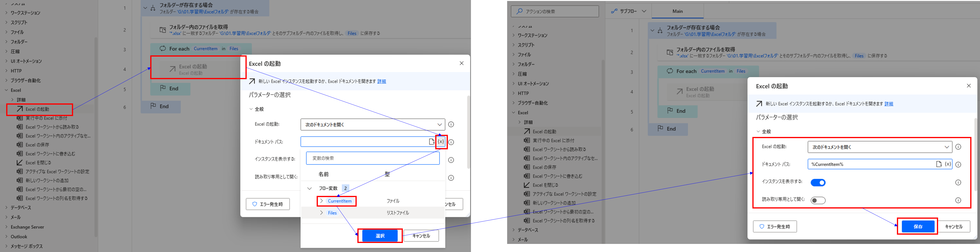Click the {x} variable icon in the empty ドキュメント パス field

pos(440,142)
